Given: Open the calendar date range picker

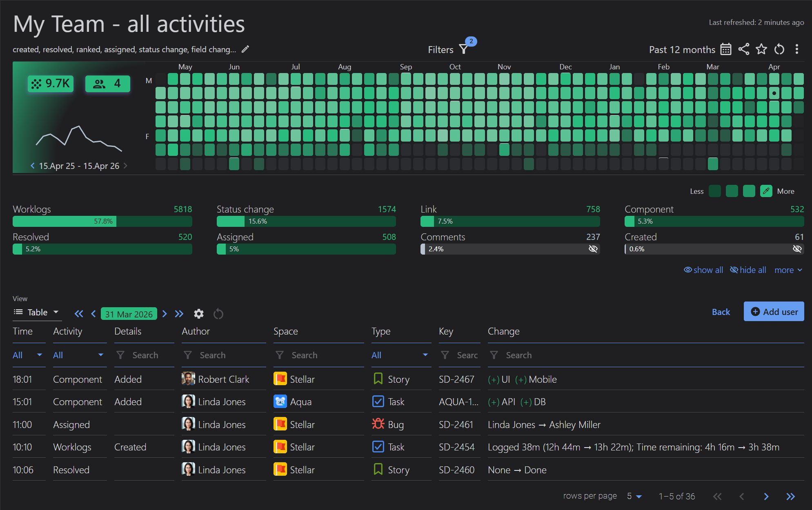Looking at the screenshot, I should 726,49.
